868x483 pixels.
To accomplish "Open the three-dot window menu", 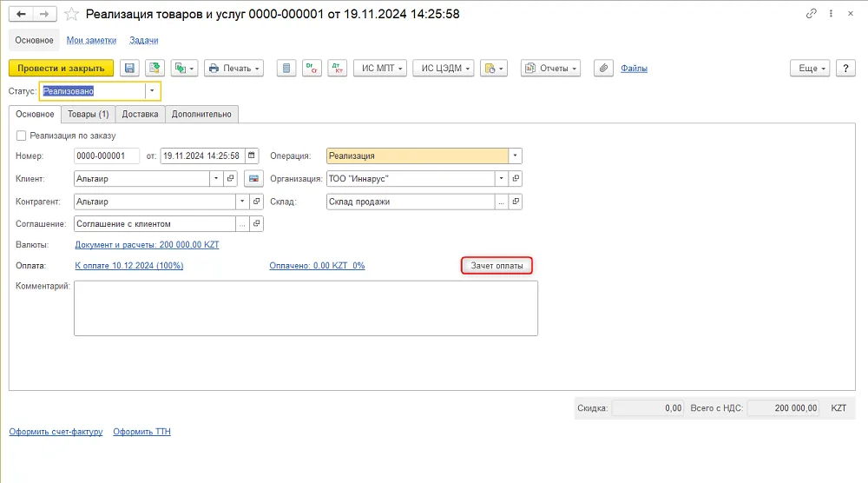I will click(831, 13).
